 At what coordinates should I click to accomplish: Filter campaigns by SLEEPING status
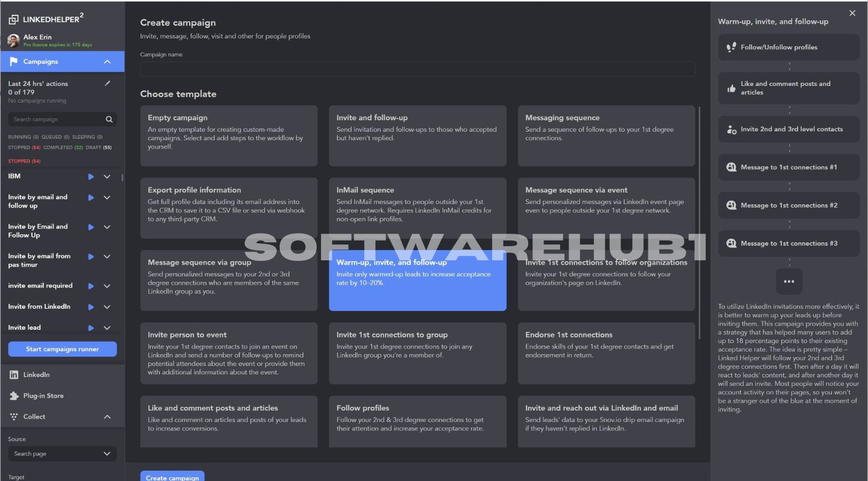coord(87,137)
